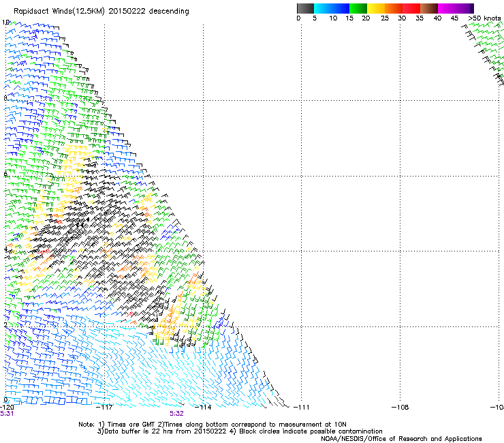Click longitude label '-114'

pyautogui.click(x=203, y=408)
